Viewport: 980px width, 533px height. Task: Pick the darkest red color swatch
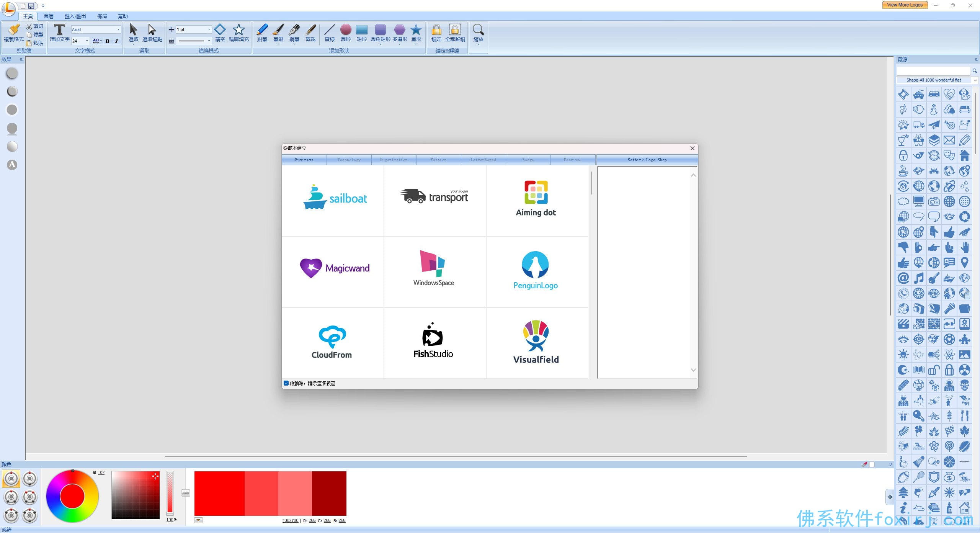tap(329, 493)
